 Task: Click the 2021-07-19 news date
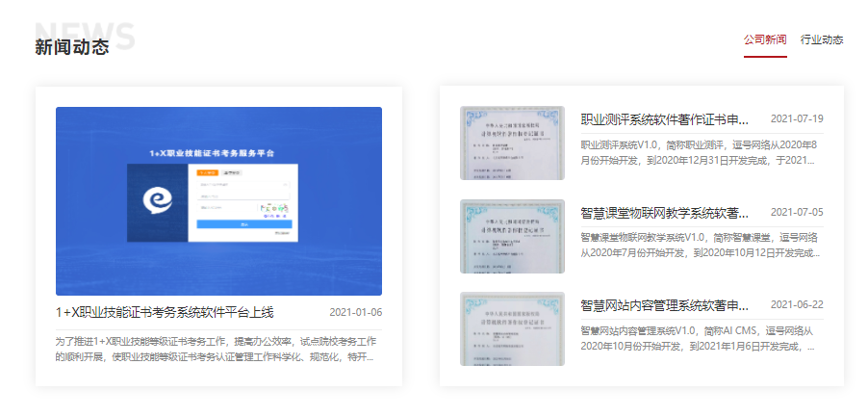click(x=797, y=119)
